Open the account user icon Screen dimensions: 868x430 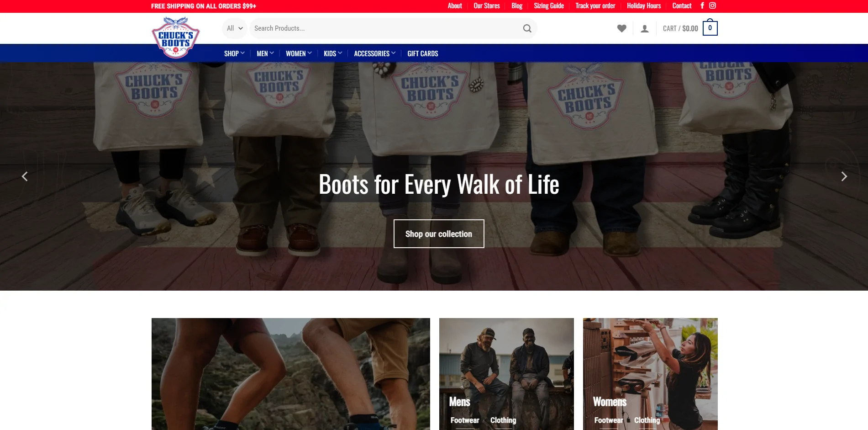pos(644,29)
